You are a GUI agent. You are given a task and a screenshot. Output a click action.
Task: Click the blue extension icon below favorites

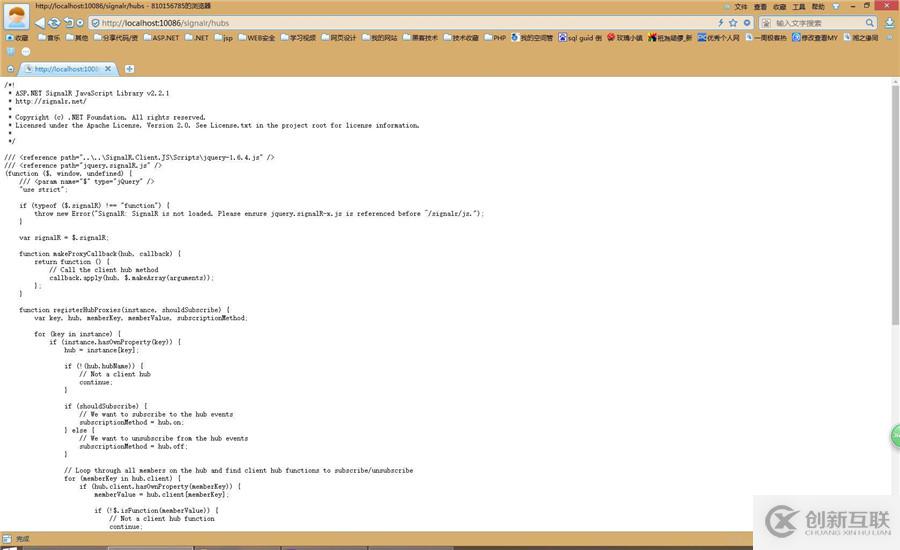click(x=11, y=51)
